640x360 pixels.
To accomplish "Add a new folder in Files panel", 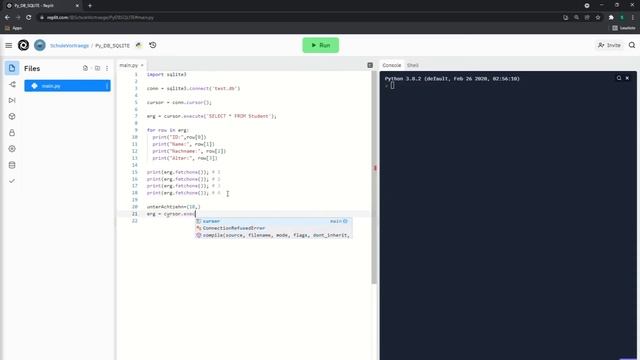I will coord(97,68).
